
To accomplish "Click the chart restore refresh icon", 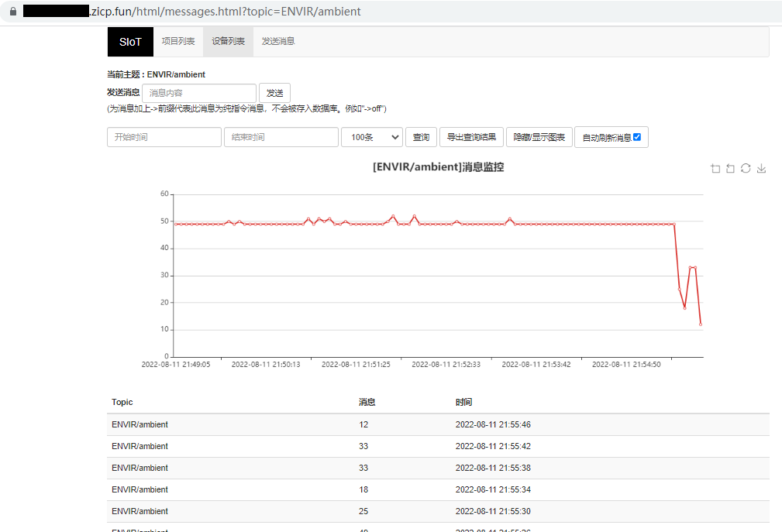I will click(x=746, y=168).
